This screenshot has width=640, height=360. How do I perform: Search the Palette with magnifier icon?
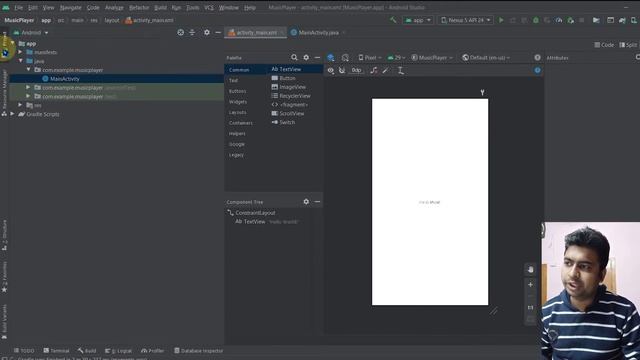[294, 58]
